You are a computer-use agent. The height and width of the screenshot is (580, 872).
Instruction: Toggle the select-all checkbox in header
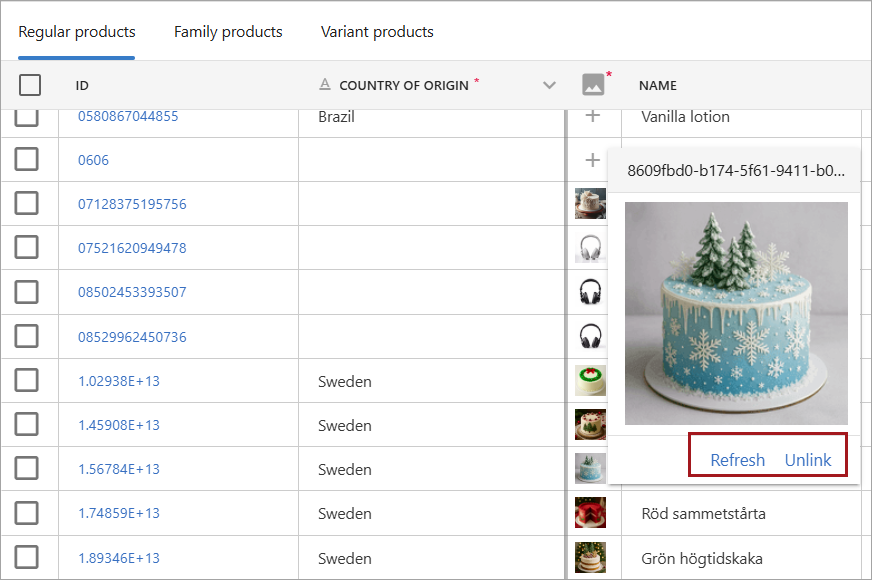[x=30, y=85]
